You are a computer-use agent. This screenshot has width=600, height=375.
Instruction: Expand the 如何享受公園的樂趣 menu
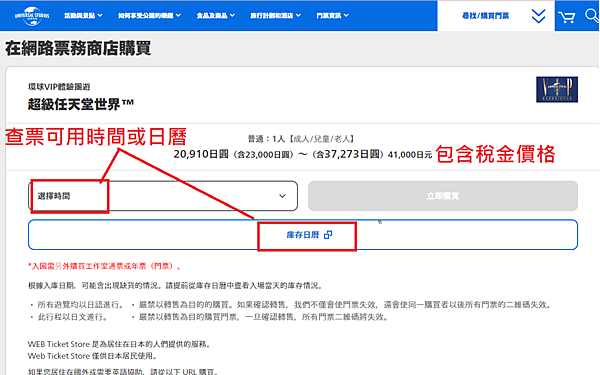149,16
